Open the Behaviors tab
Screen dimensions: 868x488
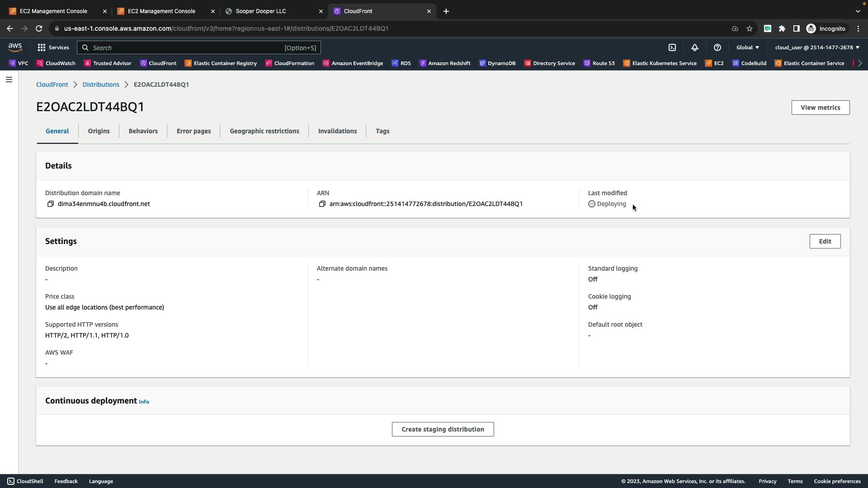[143, 131]
